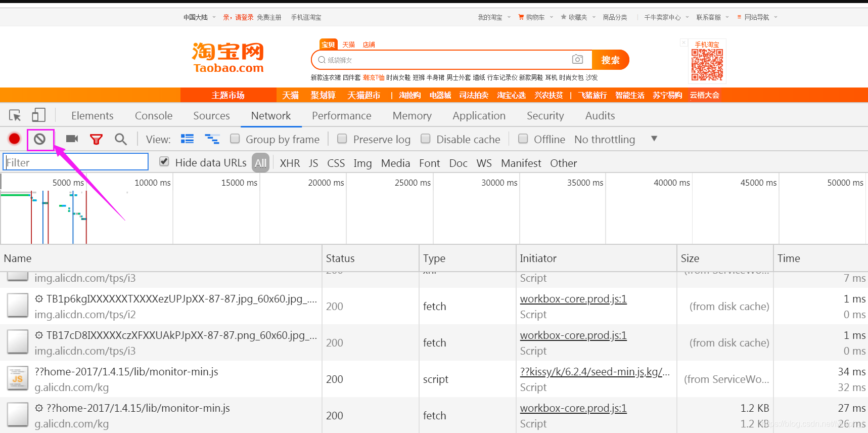Select the TB1p6kgIXXXXXXTXXXXezUPJpXX request row

pyautogui.click(x=434, y=306)
